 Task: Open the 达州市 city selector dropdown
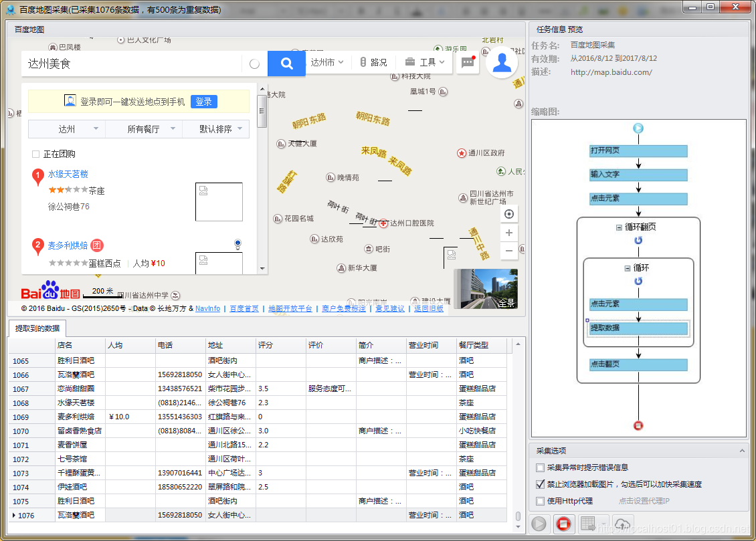(x=327, y=62)
